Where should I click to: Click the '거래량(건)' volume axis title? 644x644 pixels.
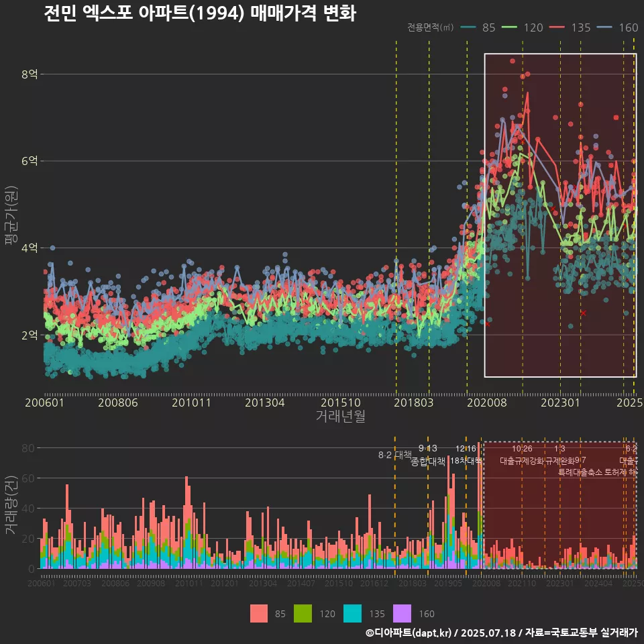[x=11, y=505]
